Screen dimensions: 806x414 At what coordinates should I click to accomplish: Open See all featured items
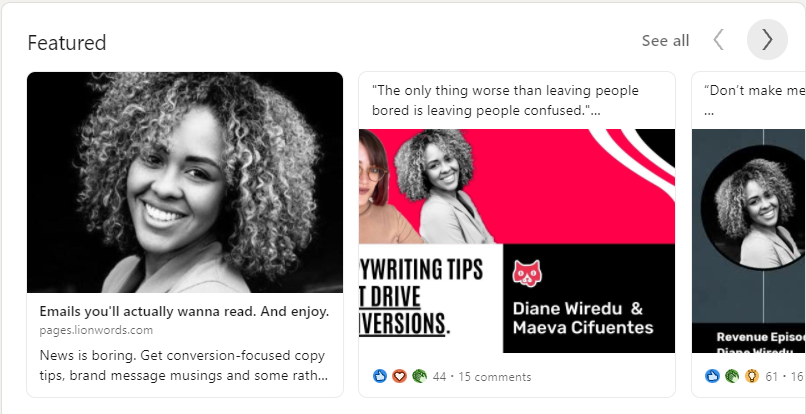(665, 41)
